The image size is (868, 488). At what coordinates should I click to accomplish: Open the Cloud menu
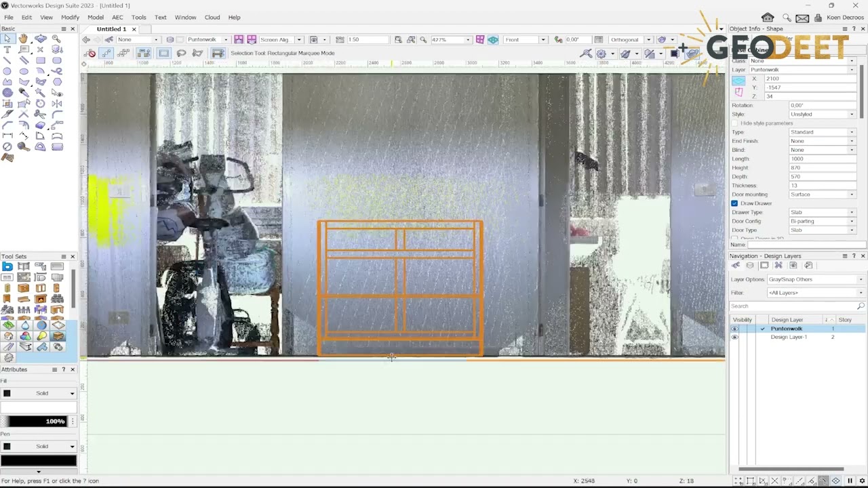pos(212,17)
